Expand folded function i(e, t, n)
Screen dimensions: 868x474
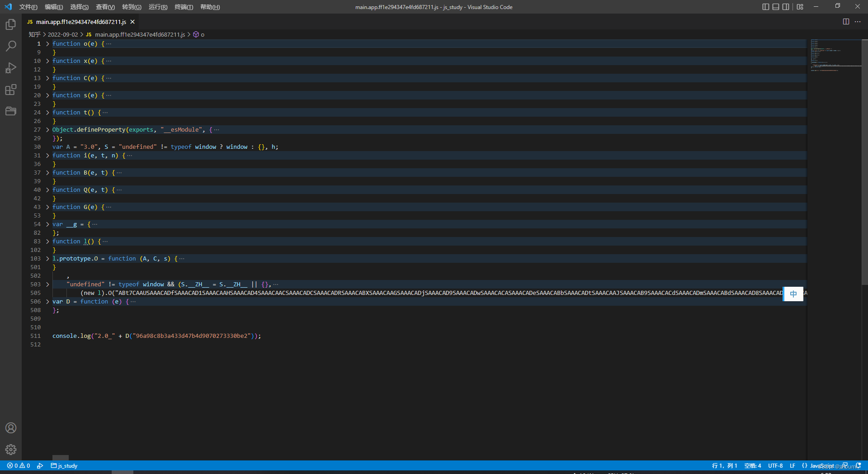click(x=47, y=156)
